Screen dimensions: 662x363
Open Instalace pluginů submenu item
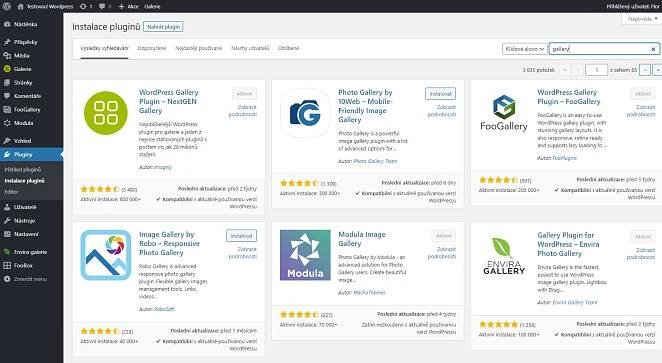click(24, 181)
